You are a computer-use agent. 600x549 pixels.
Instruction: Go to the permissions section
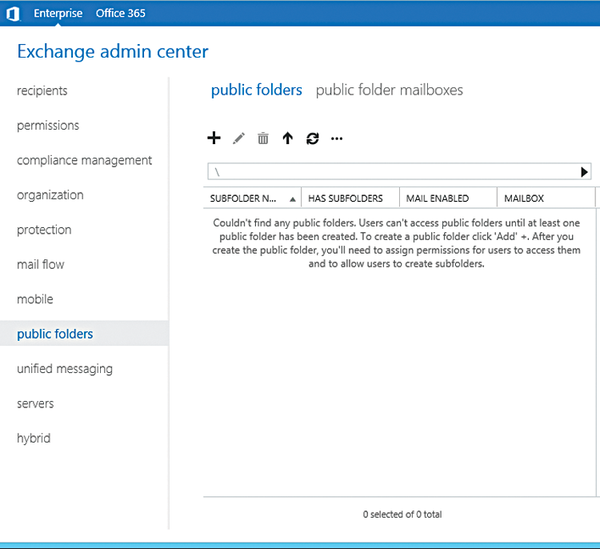click(48, 125)
